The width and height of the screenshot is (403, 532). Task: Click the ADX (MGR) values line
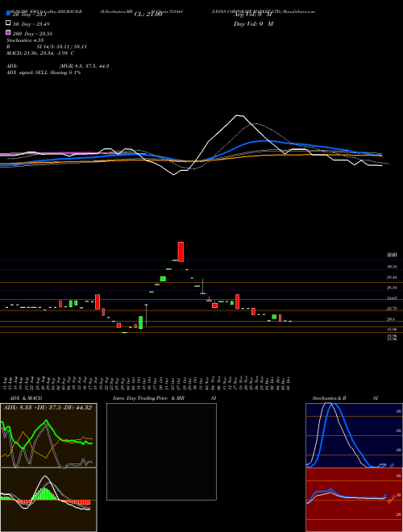[x=58, y=66]
